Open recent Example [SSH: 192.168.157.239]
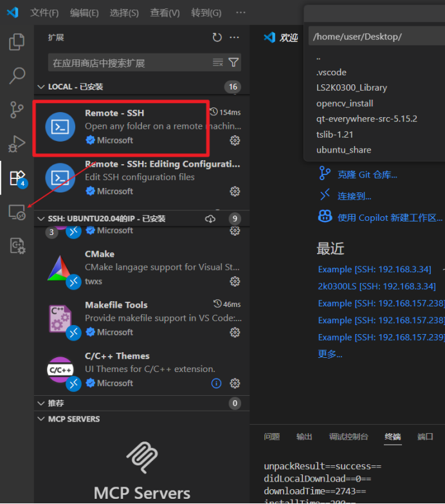This screenshot has height=504, width=445. (x=381, y=337)
